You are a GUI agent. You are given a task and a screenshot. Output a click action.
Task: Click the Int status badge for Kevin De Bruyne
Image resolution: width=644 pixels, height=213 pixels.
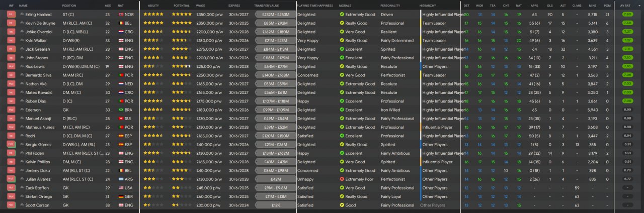11,23
